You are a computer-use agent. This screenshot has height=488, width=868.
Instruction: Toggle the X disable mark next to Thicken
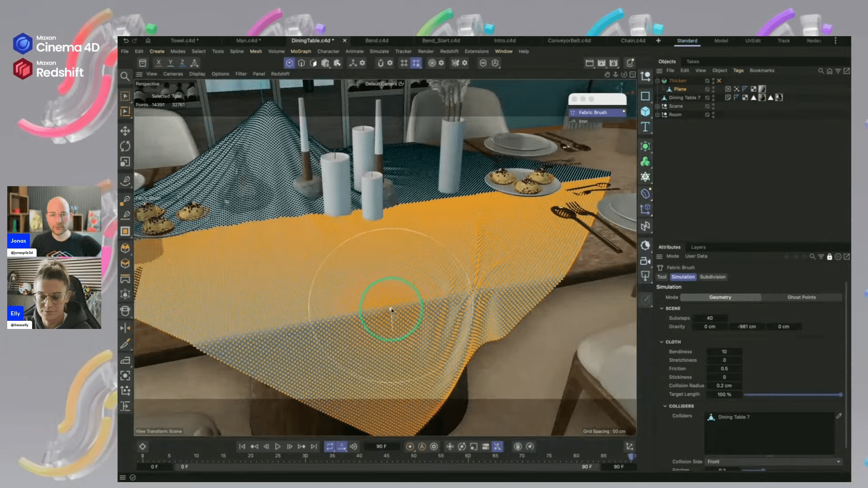click(x=719, y=81)
